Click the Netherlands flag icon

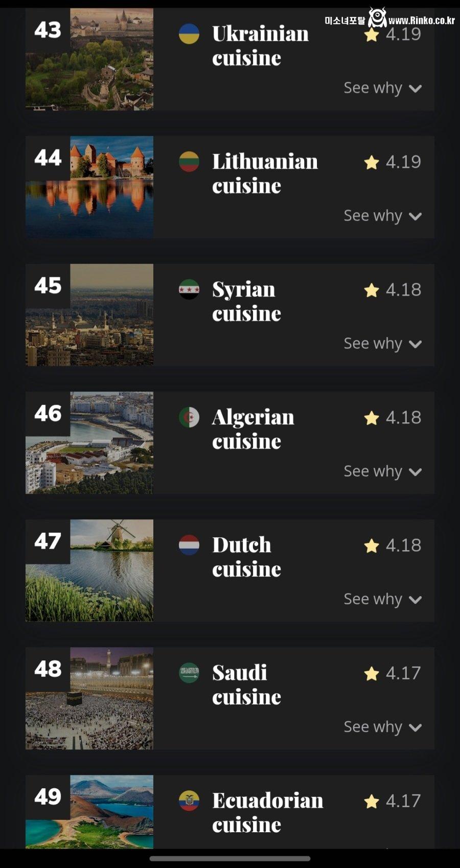point(189,545)
